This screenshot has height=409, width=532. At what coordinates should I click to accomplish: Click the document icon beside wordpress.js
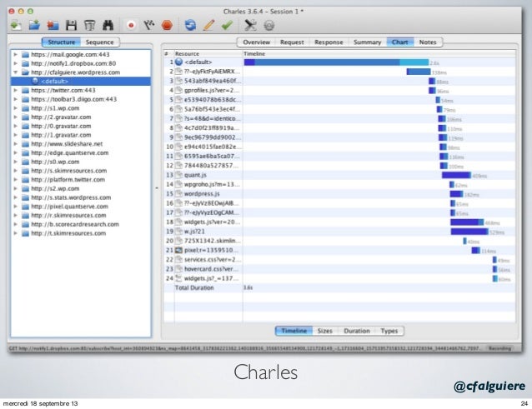point(178,194)
